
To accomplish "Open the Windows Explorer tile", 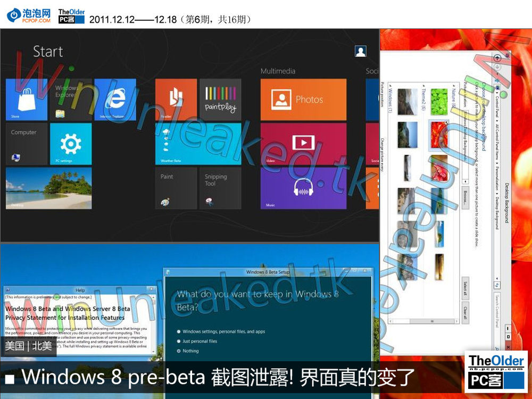I will click(71, 99).
